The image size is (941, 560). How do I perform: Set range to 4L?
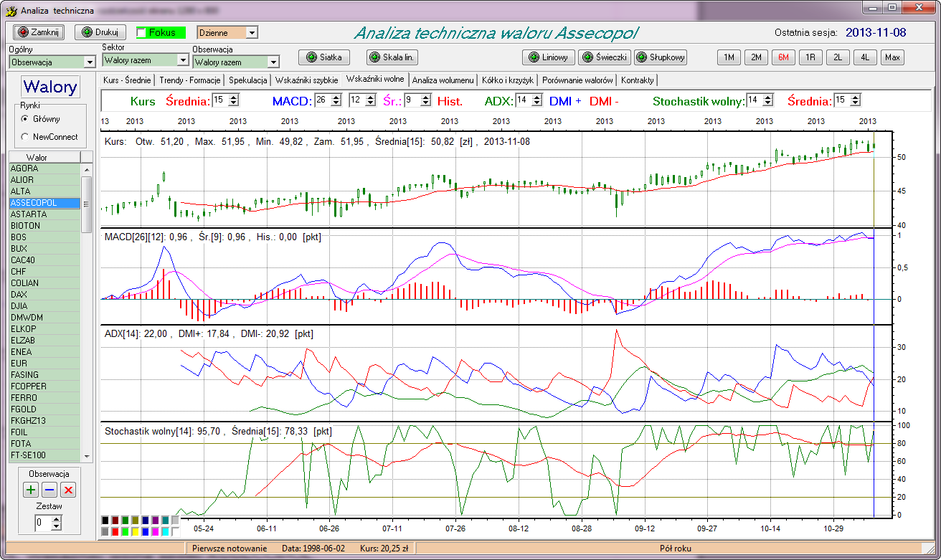(865, 57)
